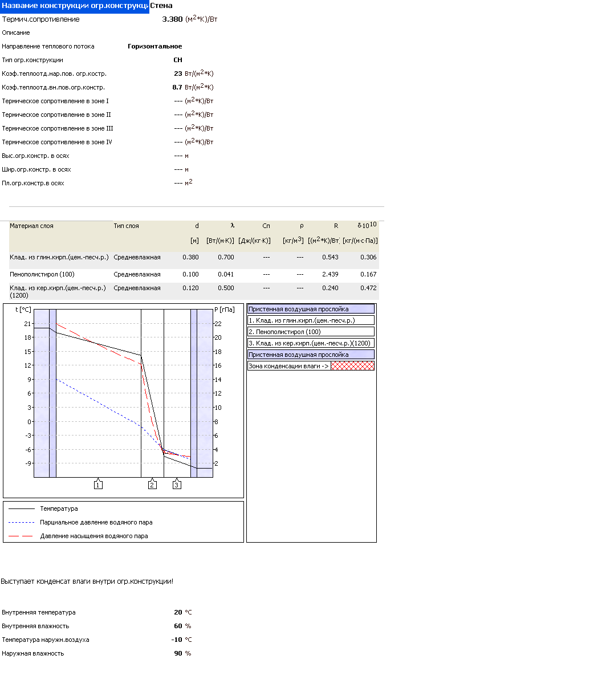Click conductivity value 0.041
Viewport: 606px width, 700px height.
click(226, 274)
